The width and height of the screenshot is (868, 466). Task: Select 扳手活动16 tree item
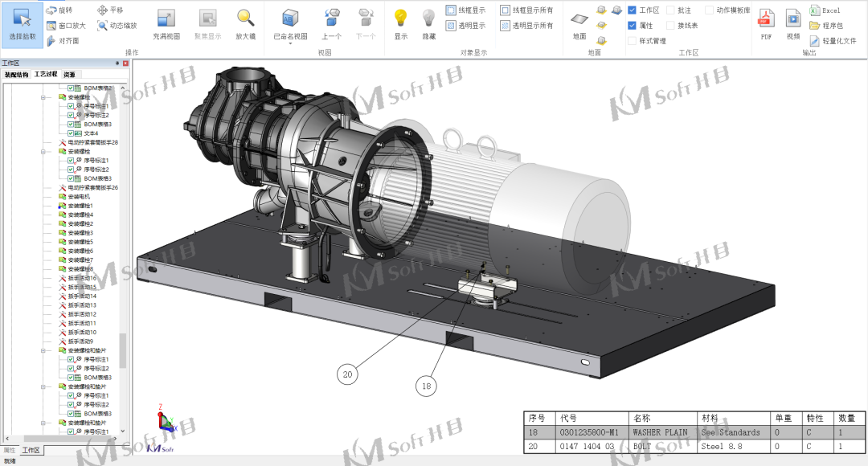pyautogui.click(x=82, y=278)
